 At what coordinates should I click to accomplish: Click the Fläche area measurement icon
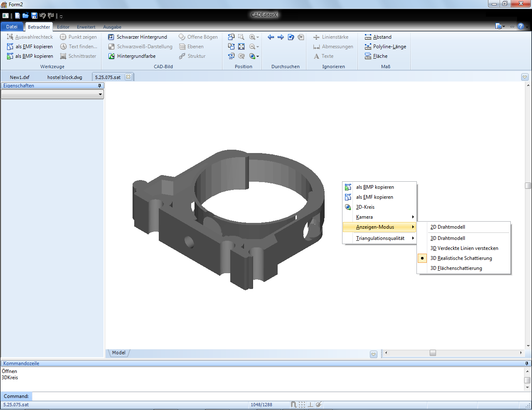[x=368, y=56]
